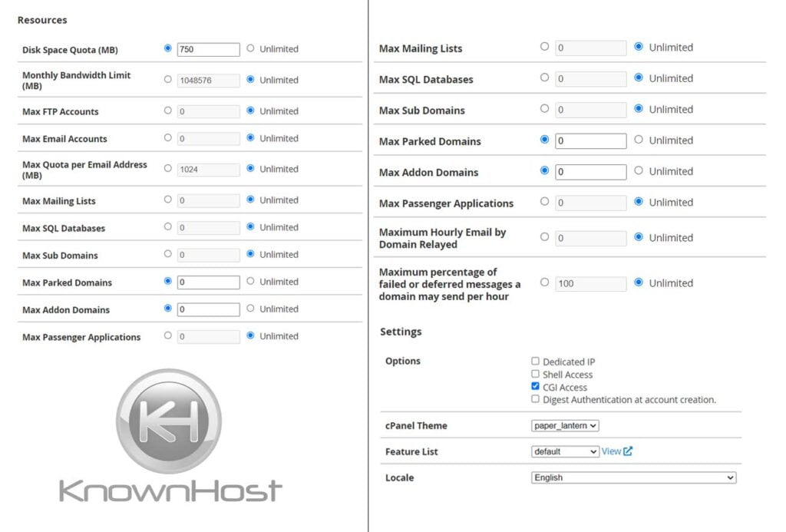786x532 pixels.
Task: Left panel: click Max Addon Domains value field
Action: coord(209,309)
